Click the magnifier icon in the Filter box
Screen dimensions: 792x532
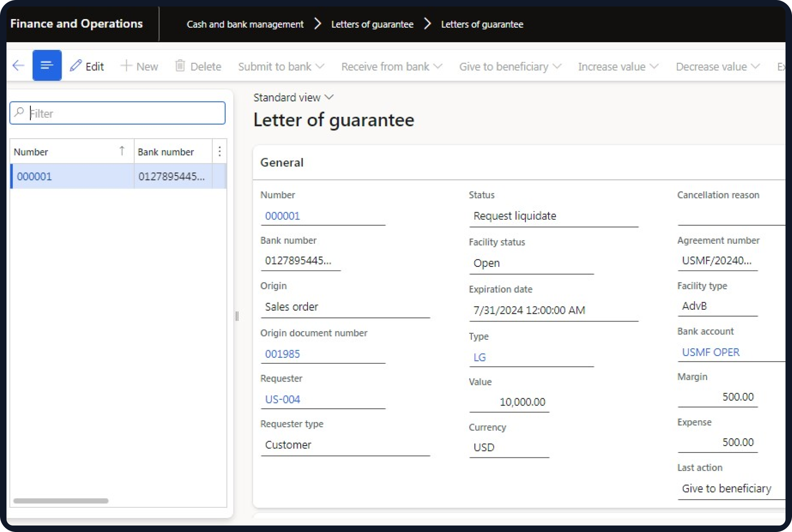click(19, 113)
